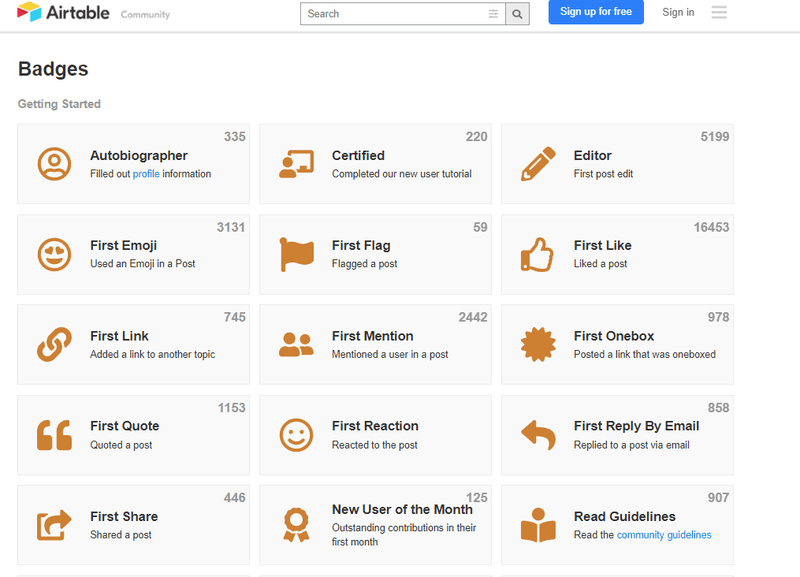Click the Sign up for free button
The width and height of the screenshot is (800, 577).
pos(596,12)
